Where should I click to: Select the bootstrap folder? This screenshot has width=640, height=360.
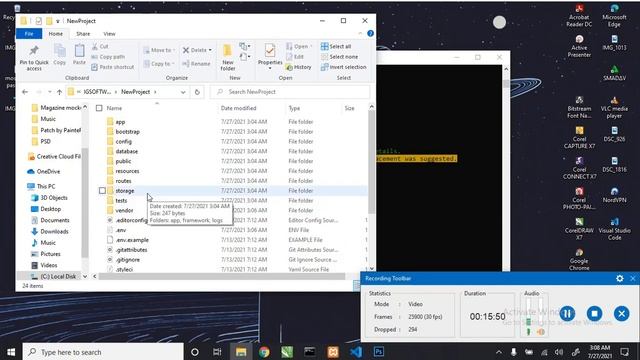point(127,132)
